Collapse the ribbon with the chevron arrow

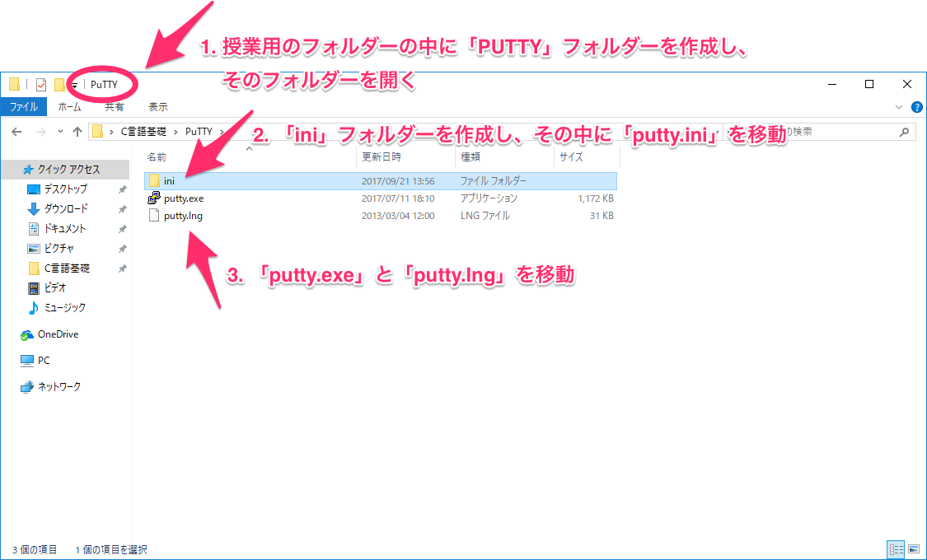(899, 106)
